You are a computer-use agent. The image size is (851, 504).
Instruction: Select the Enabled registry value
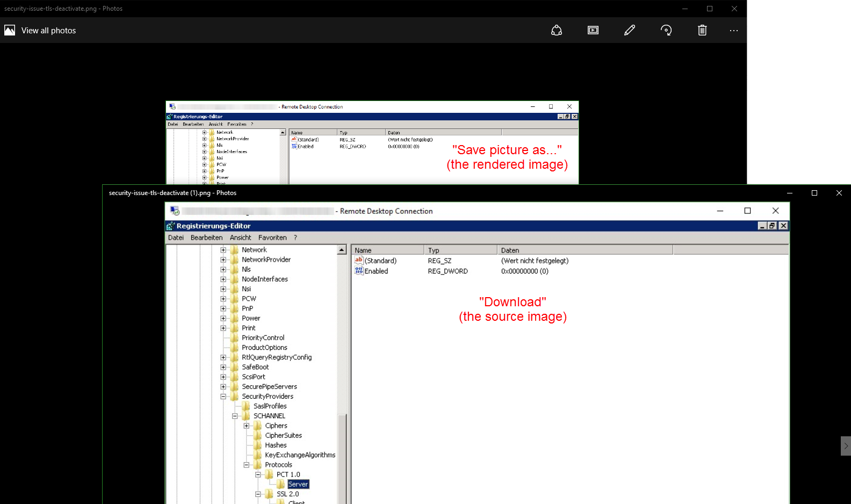pos(376,271)
